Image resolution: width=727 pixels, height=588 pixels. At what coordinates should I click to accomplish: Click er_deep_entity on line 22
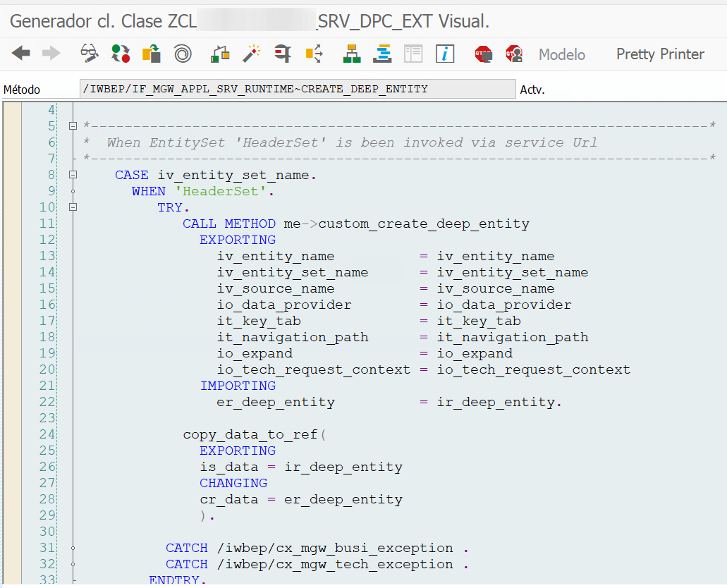tap(276, 403)
